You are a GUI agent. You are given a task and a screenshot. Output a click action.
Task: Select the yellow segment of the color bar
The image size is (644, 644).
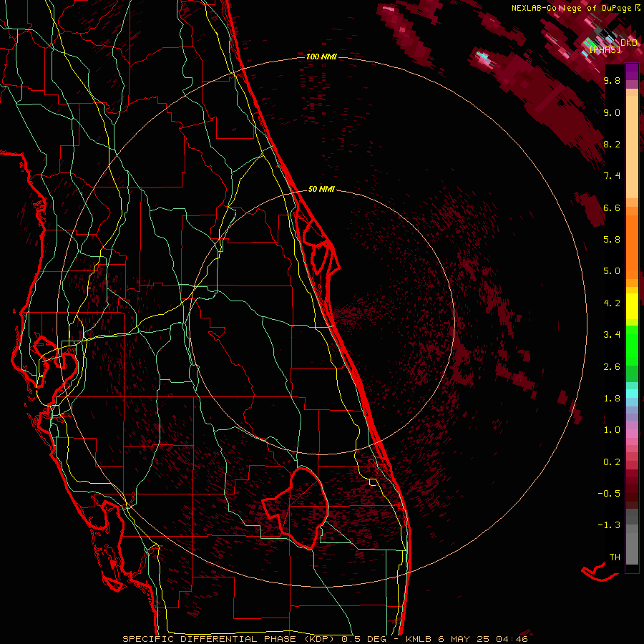[632, 306]
